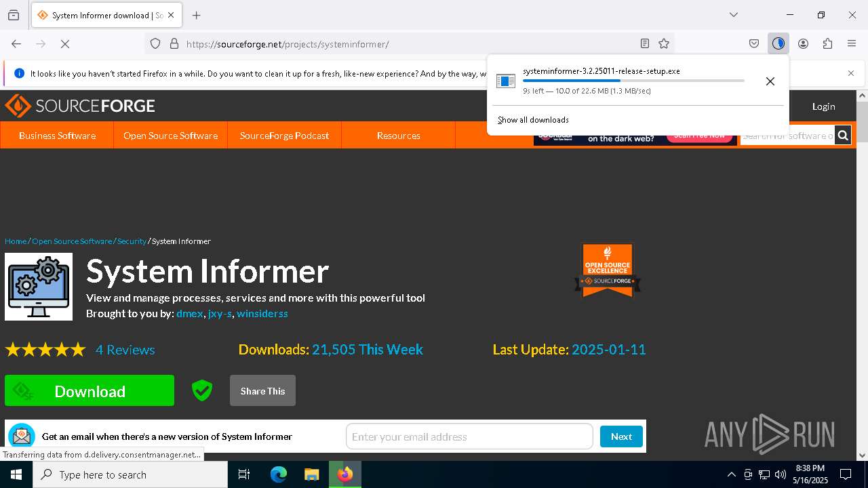868x488 pixels.
Task: Click the search for software field
Action: 787,136
